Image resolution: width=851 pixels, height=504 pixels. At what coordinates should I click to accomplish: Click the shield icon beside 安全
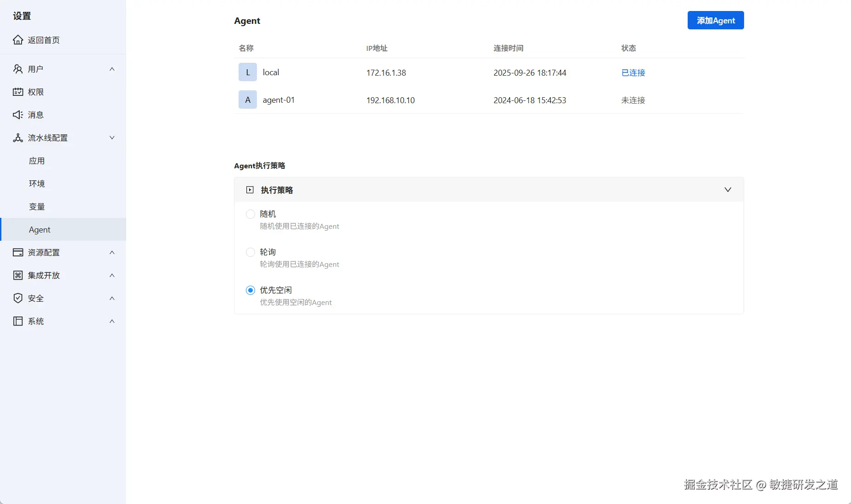coord(18,298)
